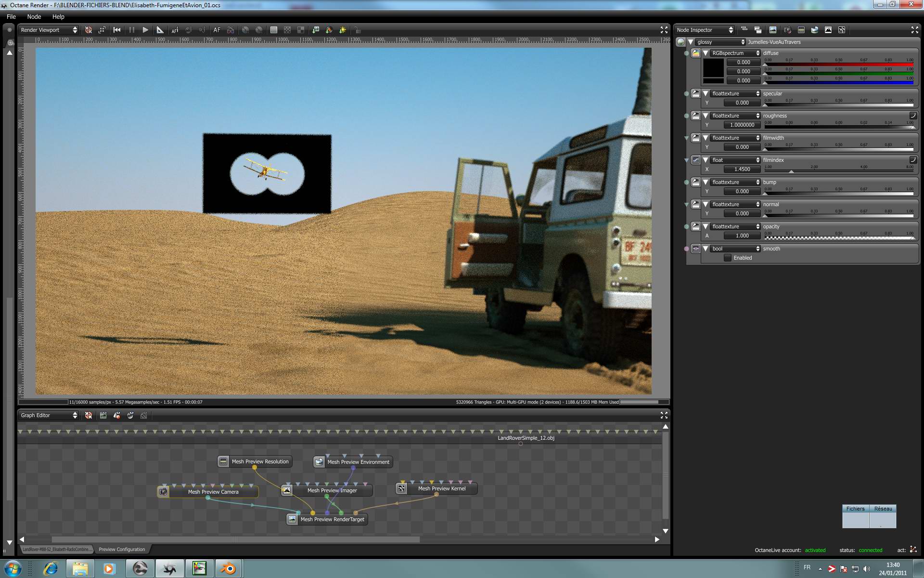Screen dimensions: 924x578
Task: Toggle the roughness logarithmic slider button
Action: (912, 116)
